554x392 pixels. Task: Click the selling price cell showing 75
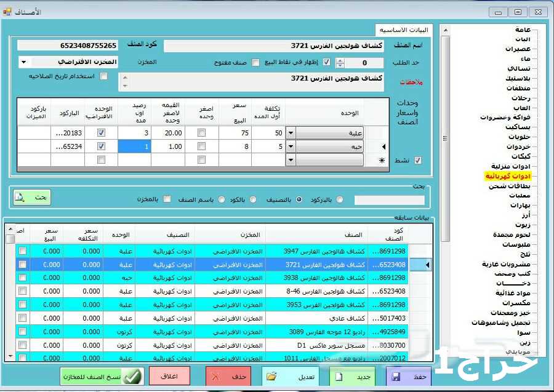coord(235,133)
